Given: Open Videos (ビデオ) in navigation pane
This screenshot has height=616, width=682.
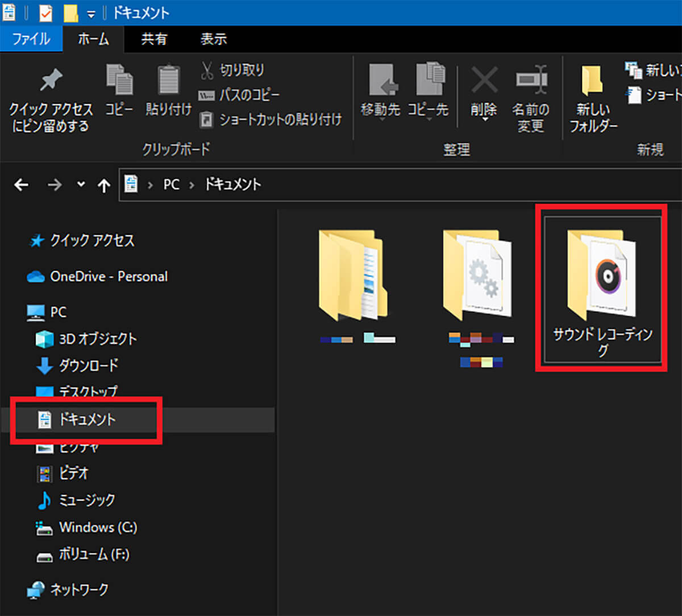Looking at the screenshot, I should pyautogui.click(x=63, y=473).
